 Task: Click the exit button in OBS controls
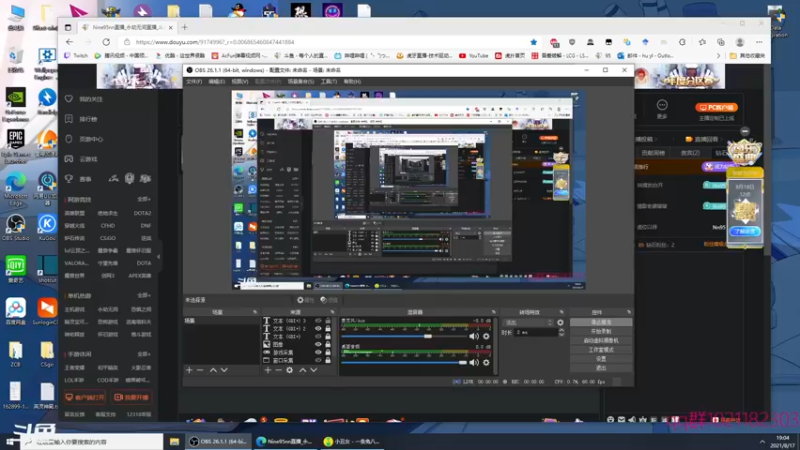(x=601, y=368)
